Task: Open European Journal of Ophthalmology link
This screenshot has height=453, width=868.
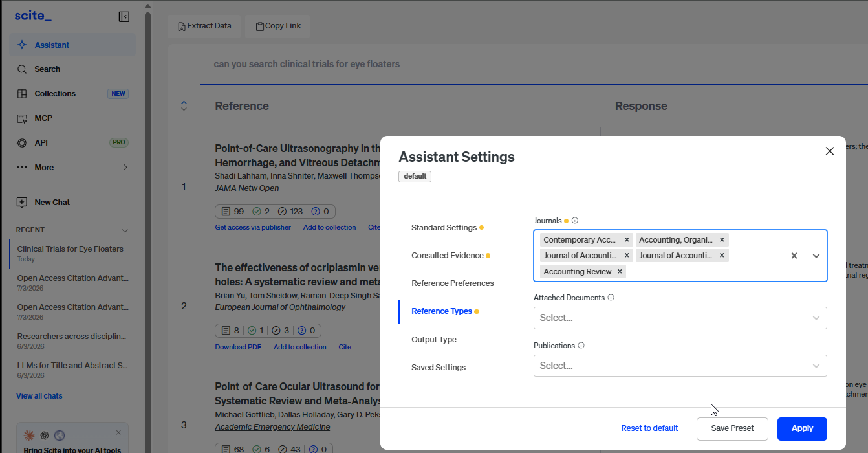Action: tap(280, 307)
